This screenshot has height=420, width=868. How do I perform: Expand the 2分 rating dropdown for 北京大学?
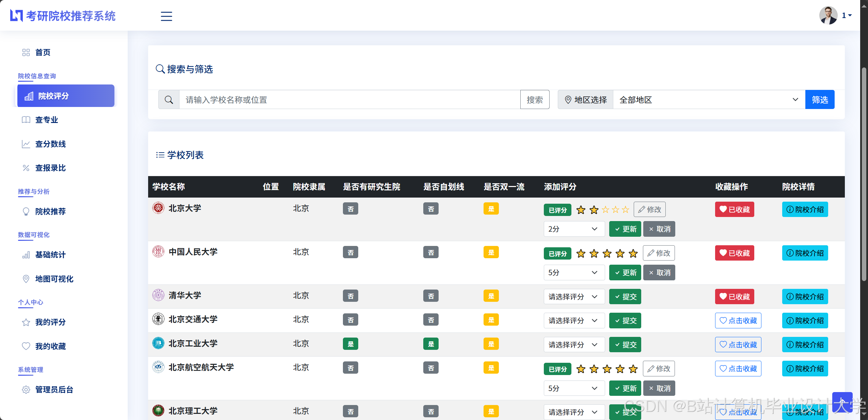pos(574,229)
